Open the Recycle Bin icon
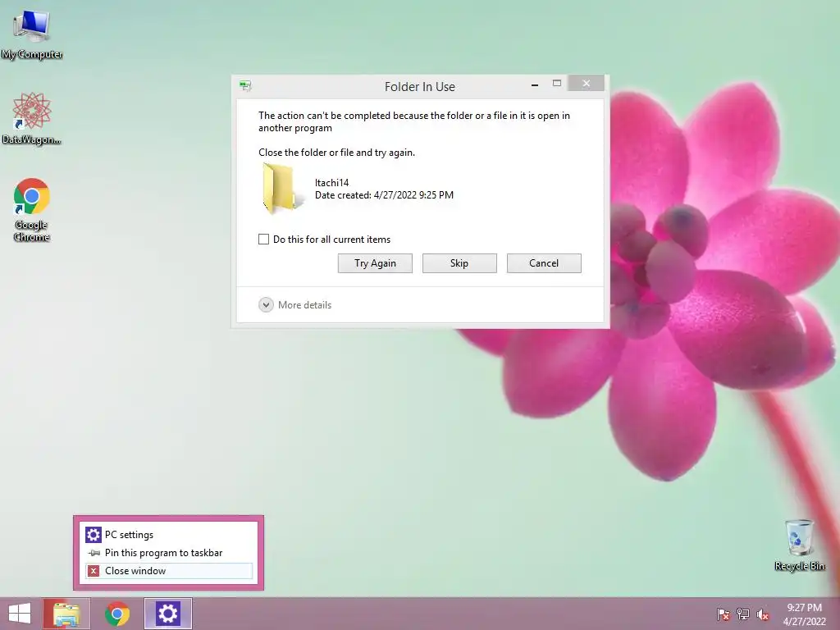The height and width of the screenshot is (630, 840). 799,545
